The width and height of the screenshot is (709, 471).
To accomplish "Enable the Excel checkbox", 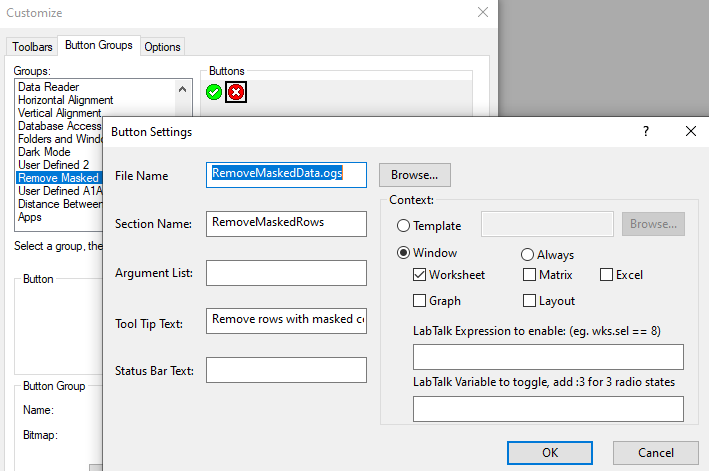I will 607,275.
